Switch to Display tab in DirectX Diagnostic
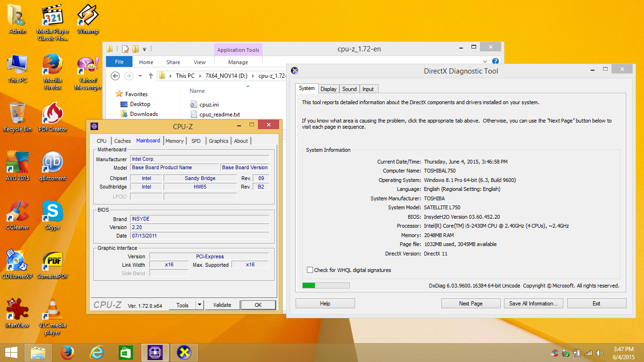Screen dimensions: 644x362 tap(329, 89)
